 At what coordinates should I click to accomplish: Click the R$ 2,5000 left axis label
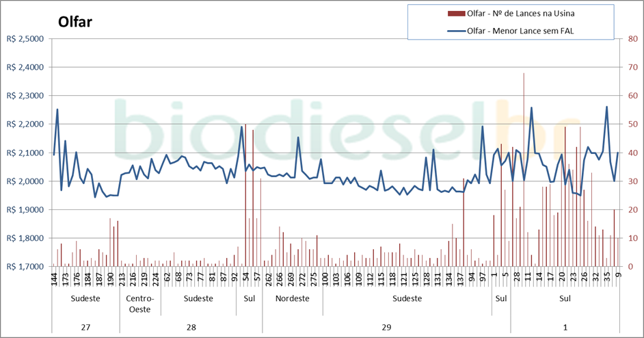(25, 39)
